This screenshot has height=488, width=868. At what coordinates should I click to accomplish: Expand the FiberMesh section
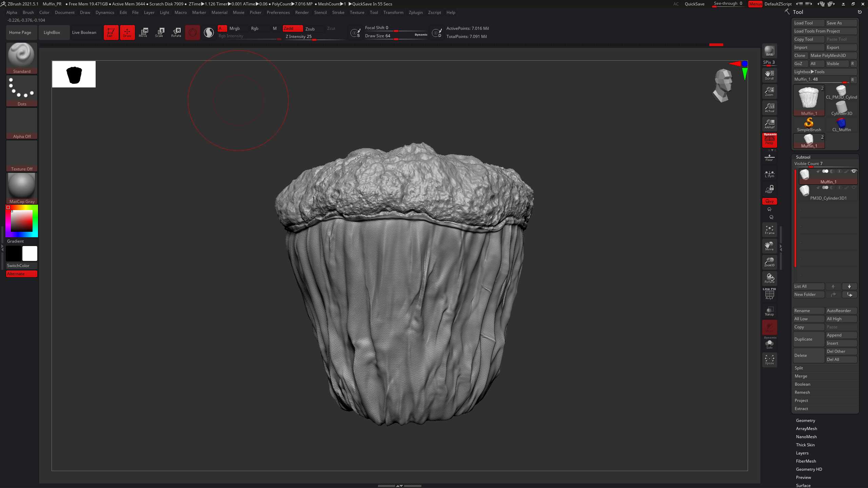pos(806,461)
